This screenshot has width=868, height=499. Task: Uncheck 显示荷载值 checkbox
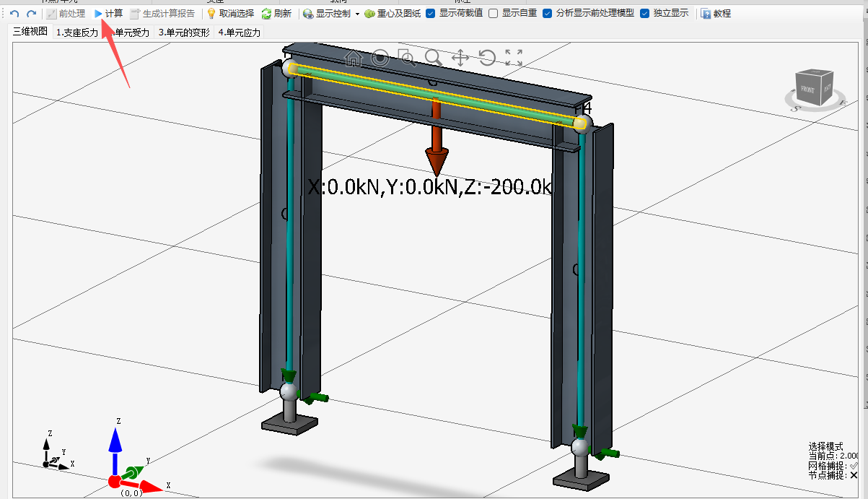click(x=431, y=14)
